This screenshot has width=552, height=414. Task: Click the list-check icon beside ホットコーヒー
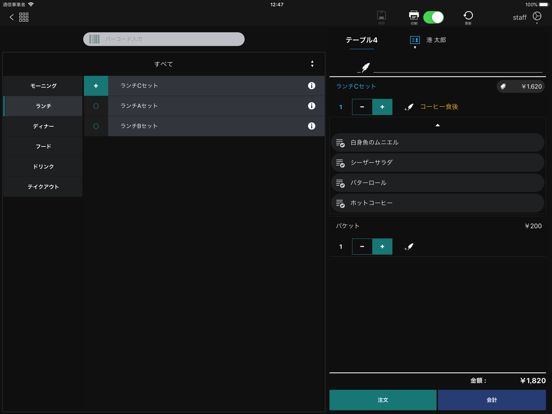coord(340,203)
